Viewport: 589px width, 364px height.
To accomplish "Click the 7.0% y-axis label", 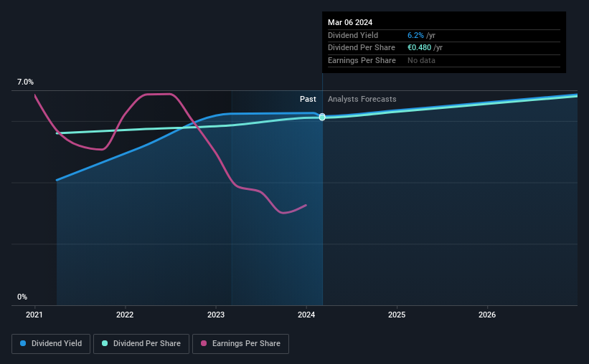I will (x=25, y=82).
